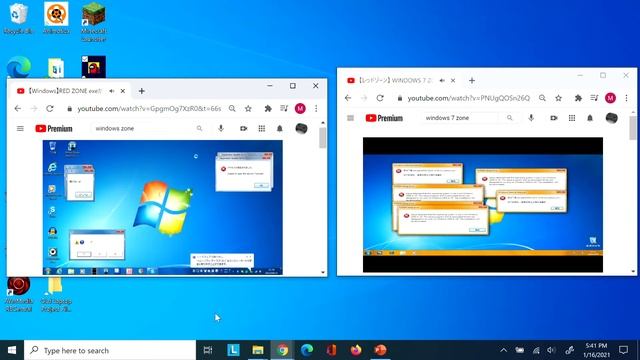Open Task View on the taskbar
Viewport: 640px width, 360px height.
pyautogui.click(x=208, y=350)
